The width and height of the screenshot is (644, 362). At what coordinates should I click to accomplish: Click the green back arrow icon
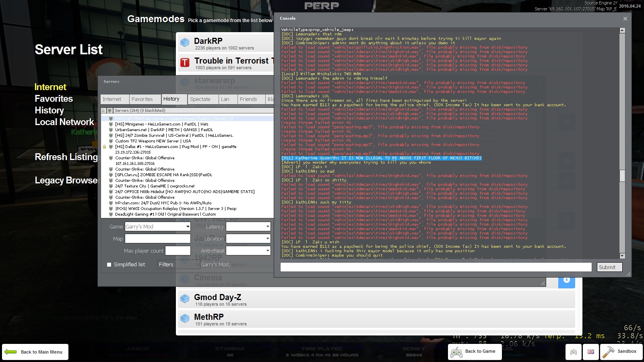tap(10, 352)
